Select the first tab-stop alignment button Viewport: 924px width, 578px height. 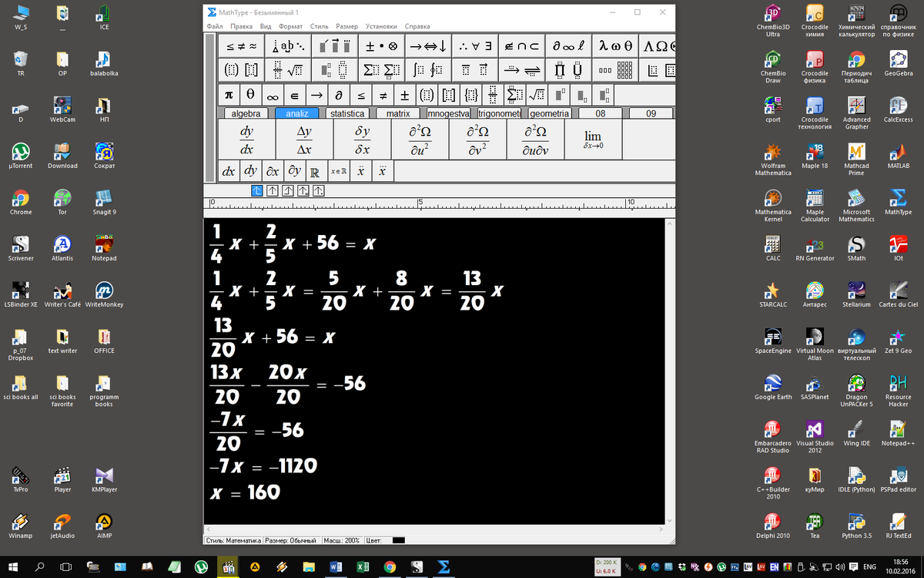click(258, 190)
